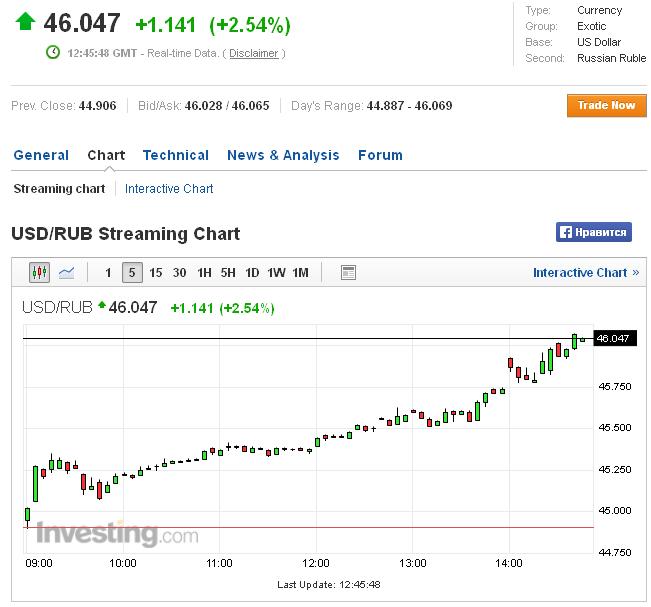Click the 45.000 price axis label
The width and height of the screenshot is (651, 607).
[615, 510]
